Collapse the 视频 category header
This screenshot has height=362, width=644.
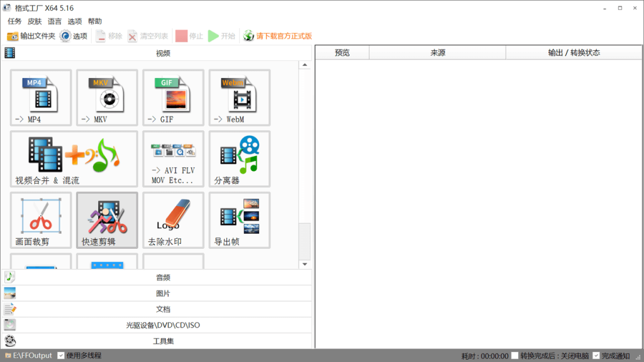[157, 53]
